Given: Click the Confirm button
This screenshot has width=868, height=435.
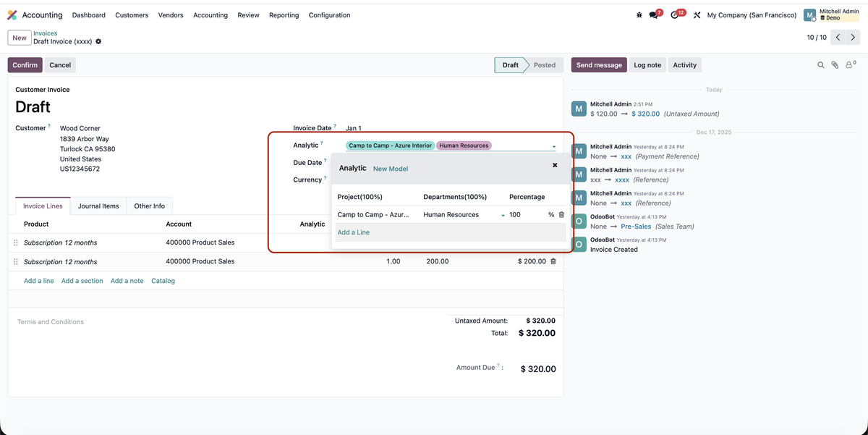Looking at the screenshot, I should 25,65.
